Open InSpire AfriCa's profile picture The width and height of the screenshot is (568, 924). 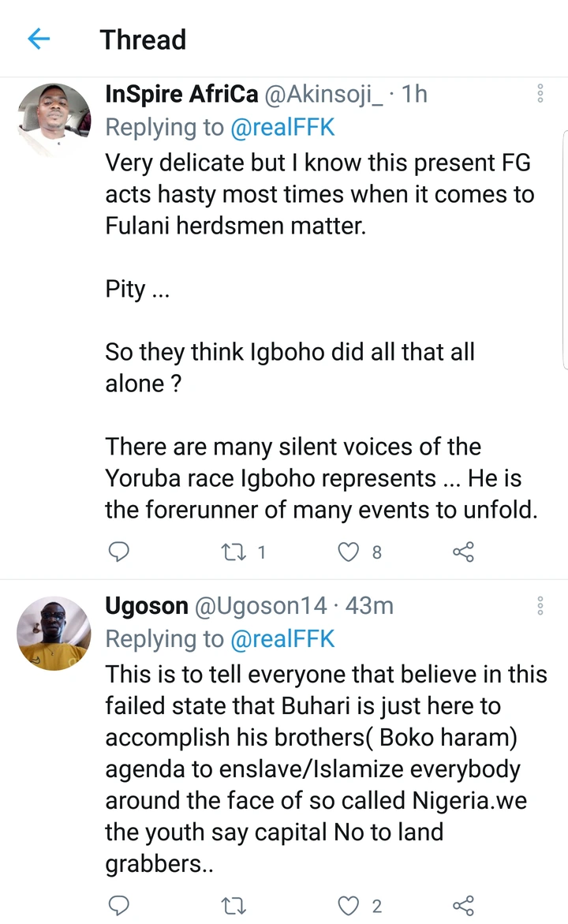tap(54, 120)
